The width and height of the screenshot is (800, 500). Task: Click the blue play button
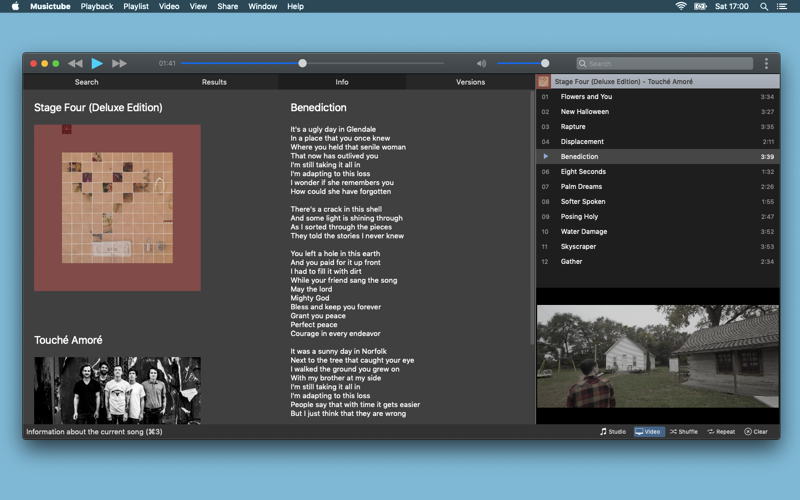pyautogui.click(x=97, y=63)
